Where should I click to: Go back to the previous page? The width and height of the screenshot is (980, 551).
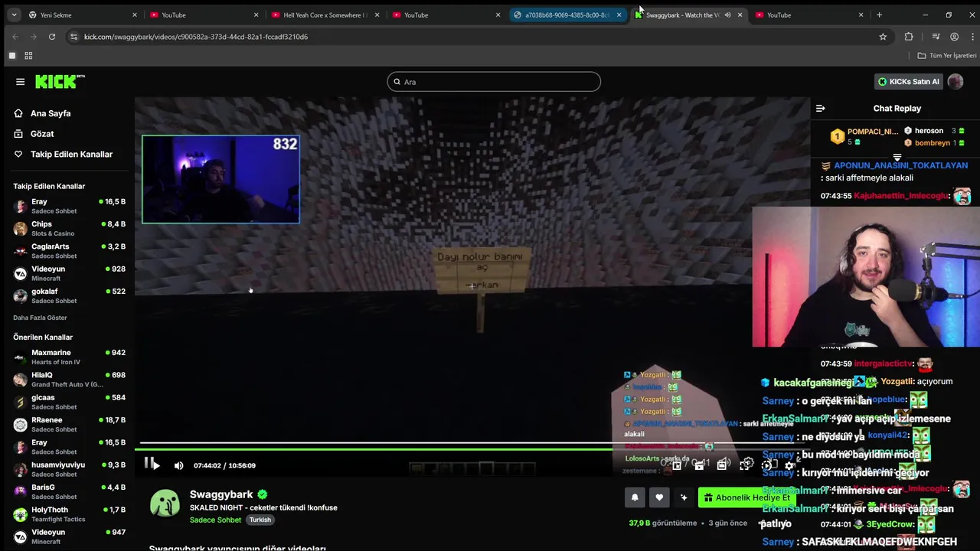pyautogui.click(x=15, y=37)
